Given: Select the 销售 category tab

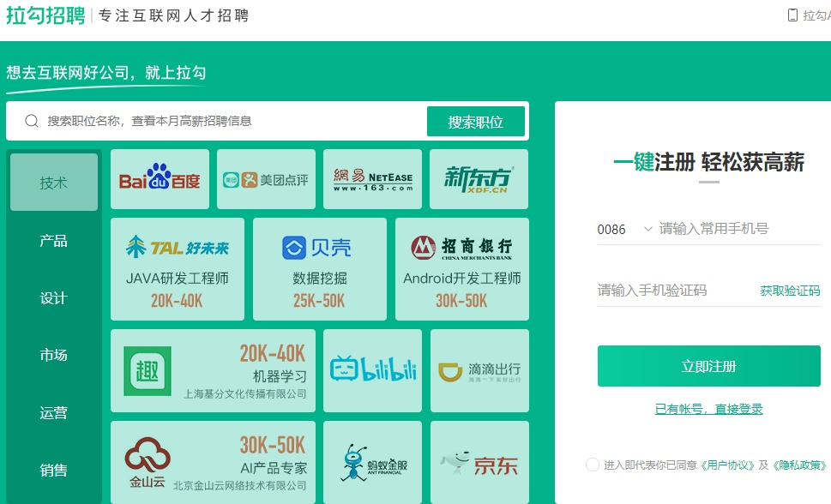Looking at the screenshot, I should click(x=54, y=470).
